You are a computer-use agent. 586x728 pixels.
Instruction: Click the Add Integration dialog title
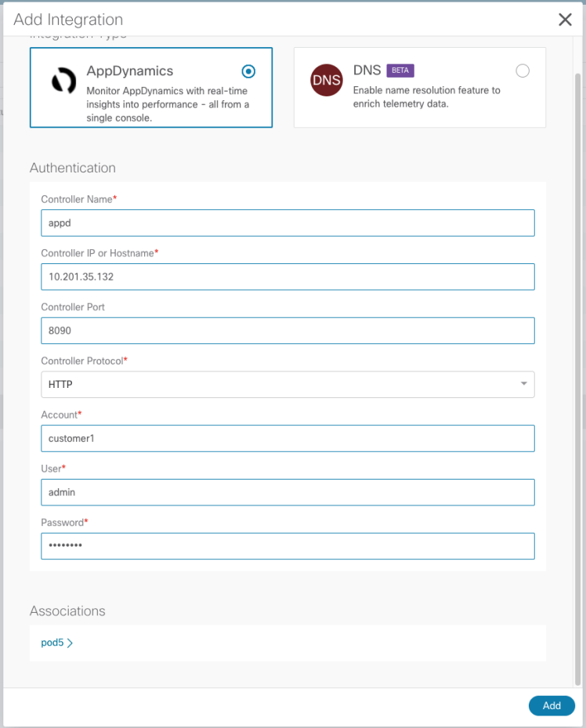coord(68,20)
